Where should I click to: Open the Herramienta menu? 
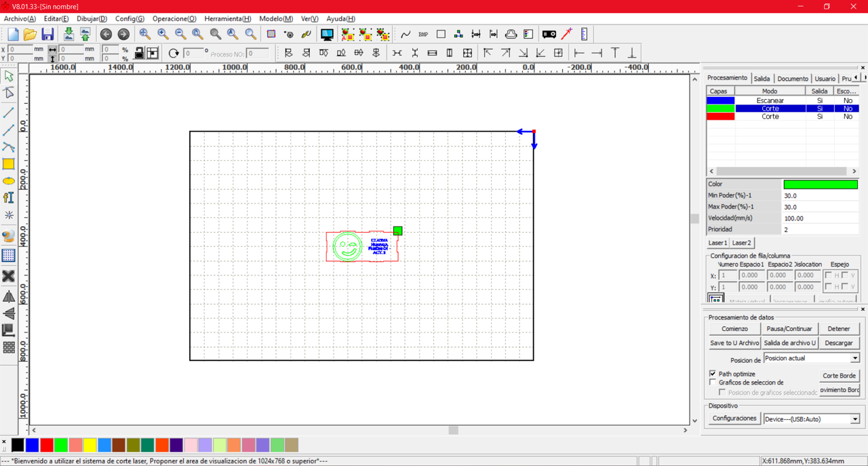pyautogui.click(x=227, y=19)
